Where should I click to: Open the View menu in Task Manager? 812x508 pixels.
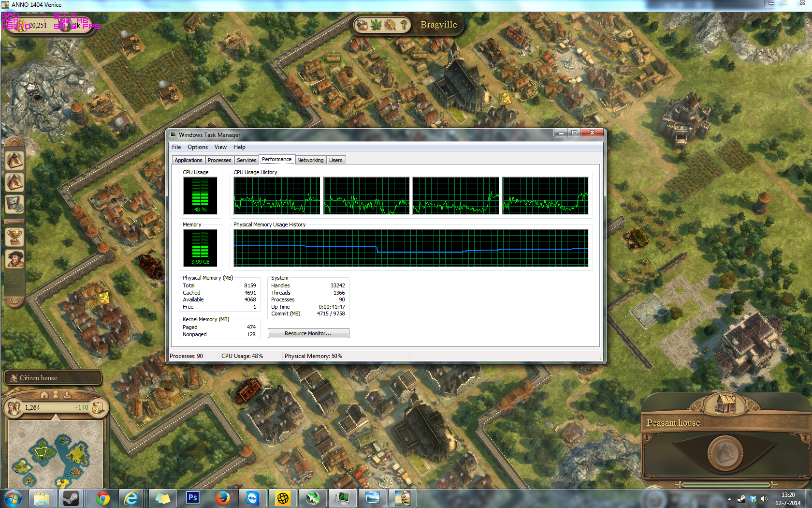tap(220, 147)
